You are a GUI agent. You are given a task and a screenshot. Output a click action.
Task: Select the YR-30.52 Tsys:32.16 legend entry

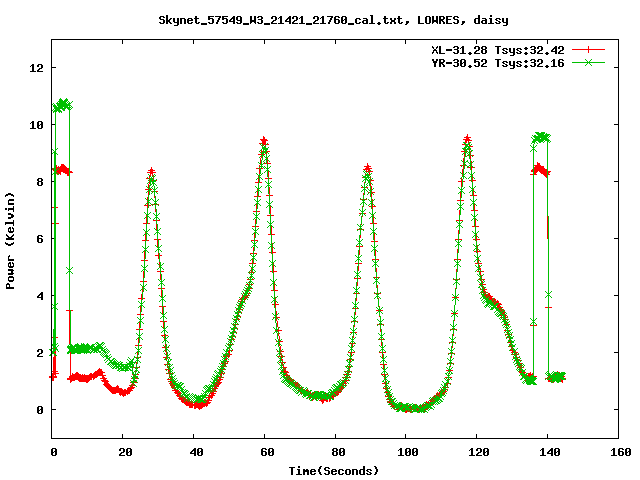click(x=498, y=63)
